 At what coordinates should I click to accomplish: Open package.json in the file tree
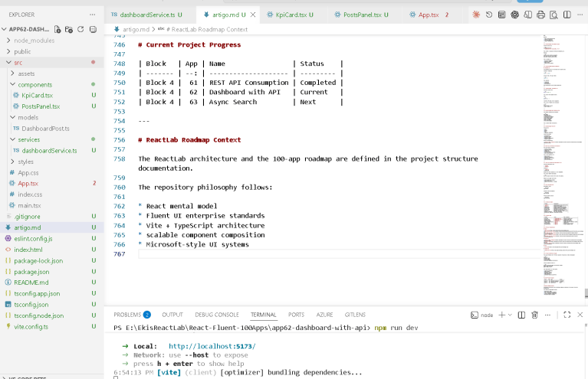click(31, 272)
